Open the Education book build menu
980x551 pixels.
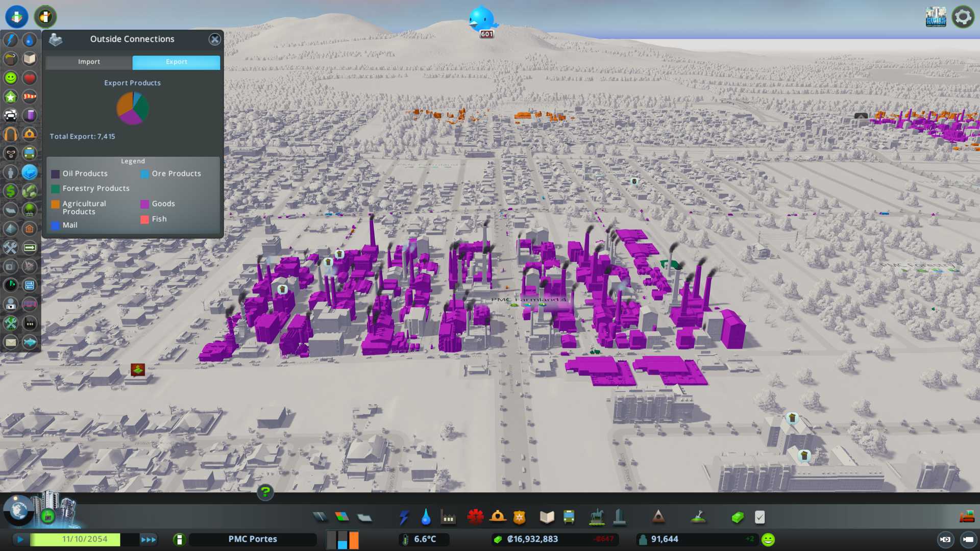pos(547,517)
